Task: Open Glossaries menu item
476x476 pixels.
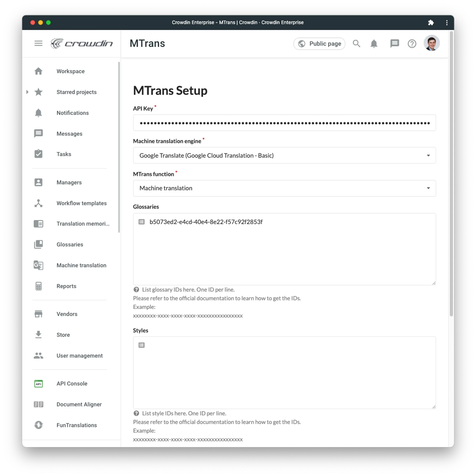Action: 70,244
